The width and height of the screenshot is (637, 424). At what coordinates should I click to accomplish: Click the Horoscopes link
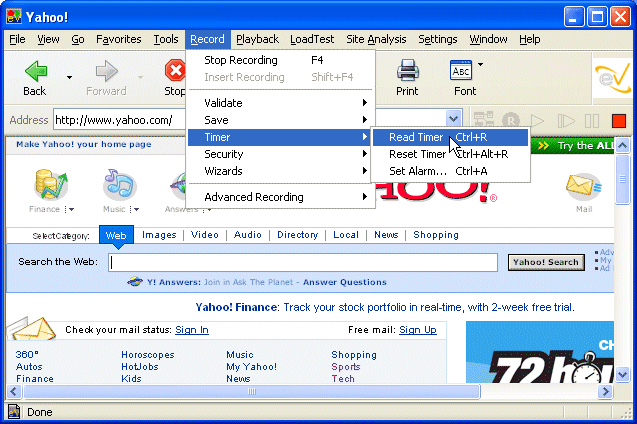[147, 355]
